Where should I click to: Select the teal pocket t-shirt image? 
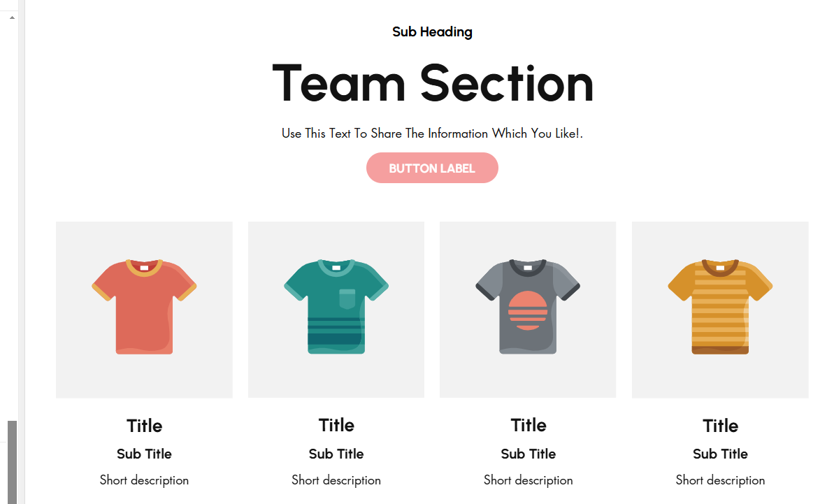[x=336, y=309]
